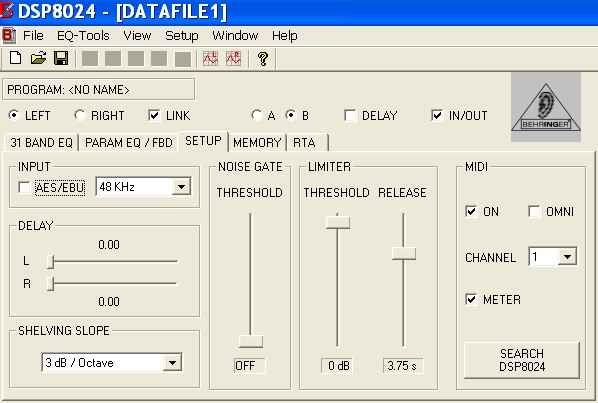The height and width of the screenshot is (403, 598).
Task: Select radio option B
Action: [x=291, y=115]
